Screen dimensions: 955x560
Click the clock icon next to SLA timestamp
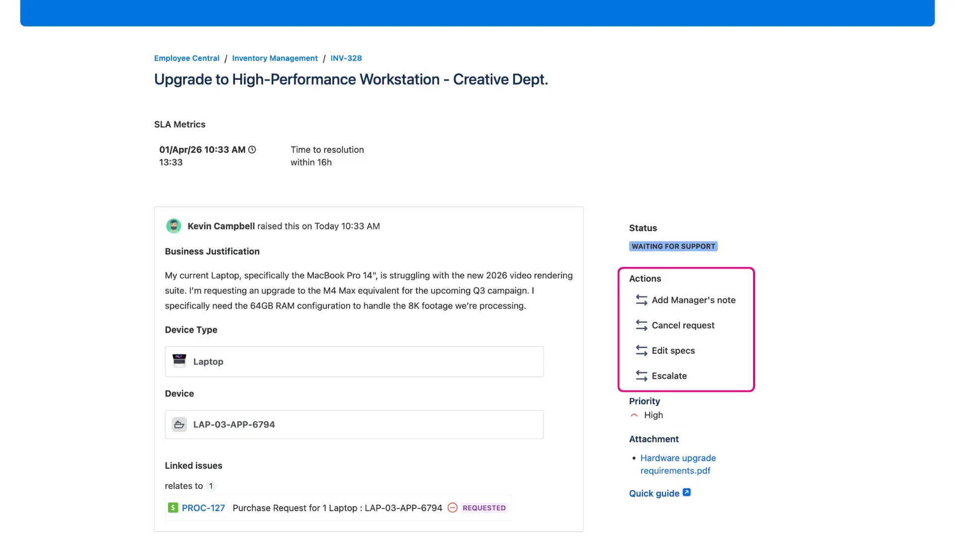click(x=252, y=149)
